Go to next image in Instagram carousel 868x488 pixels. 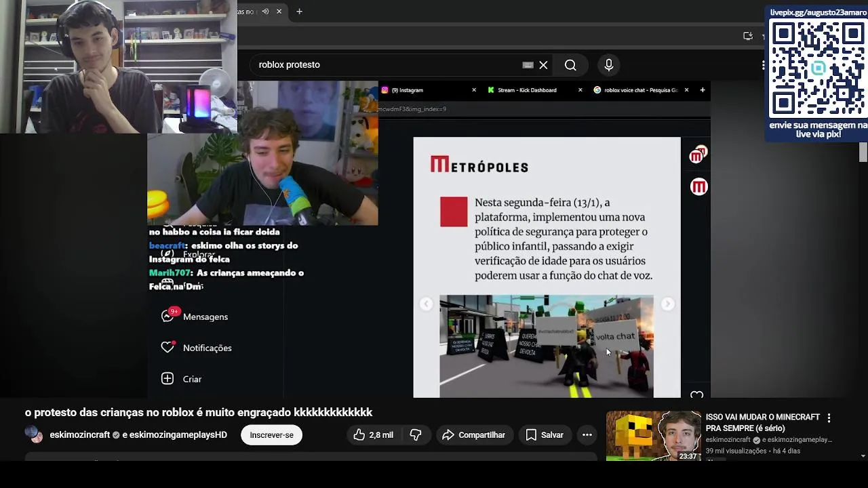(x=668, y=304)
